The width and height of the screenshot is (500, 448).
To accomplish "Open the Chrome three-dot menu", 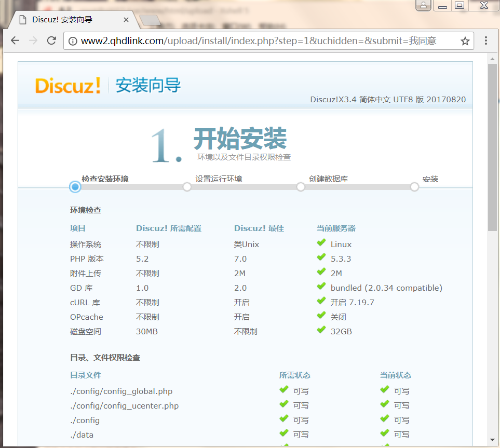I will click(485, 40).
